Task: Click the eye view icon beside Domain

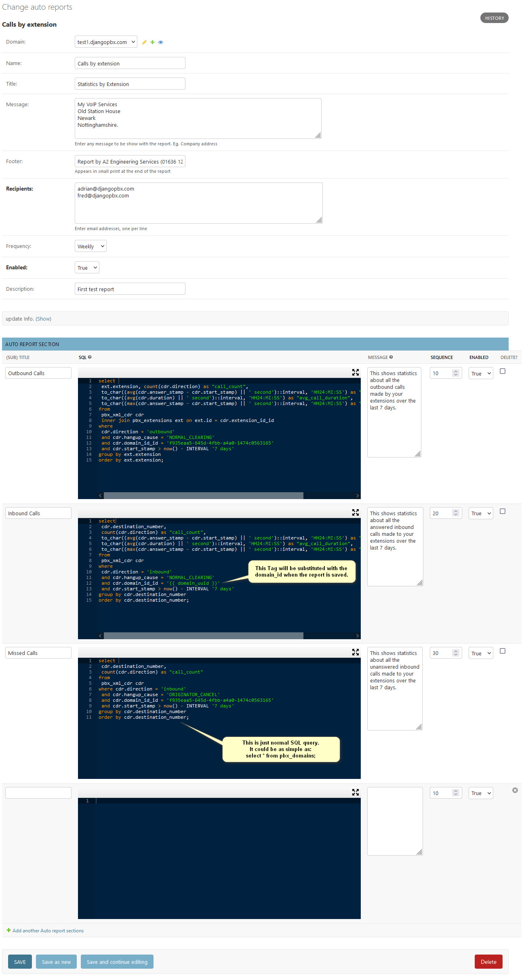Action: (x=160, y=42)
